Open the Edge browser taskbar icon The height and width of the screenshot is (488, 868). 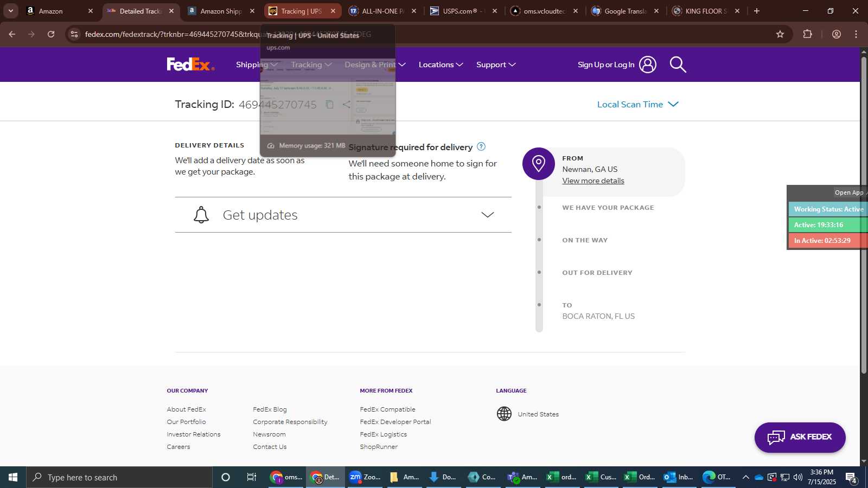point(717,477)
